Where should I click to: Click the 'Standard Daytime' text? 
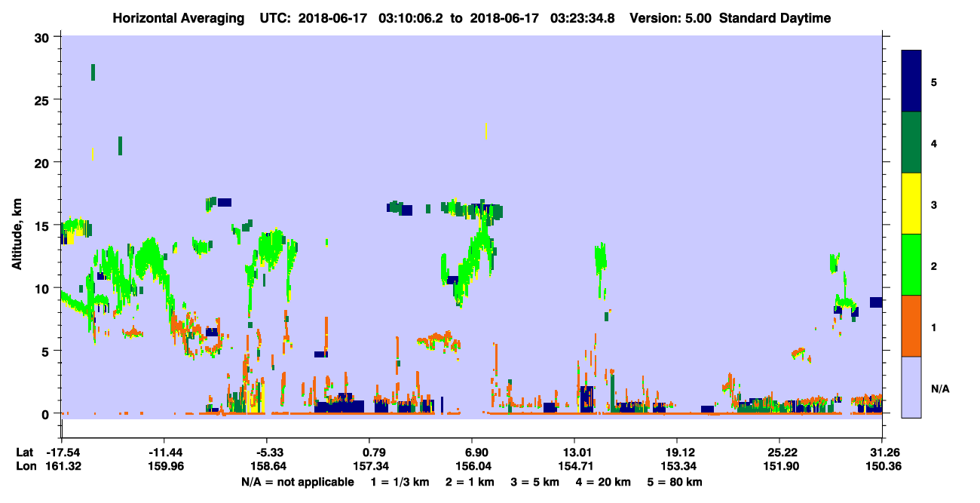click(775, 18)
